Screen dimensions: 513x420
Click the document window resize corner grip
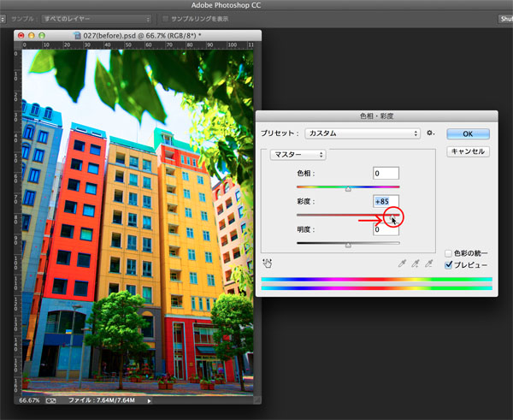pyautogui.click(x=256, y=399)
